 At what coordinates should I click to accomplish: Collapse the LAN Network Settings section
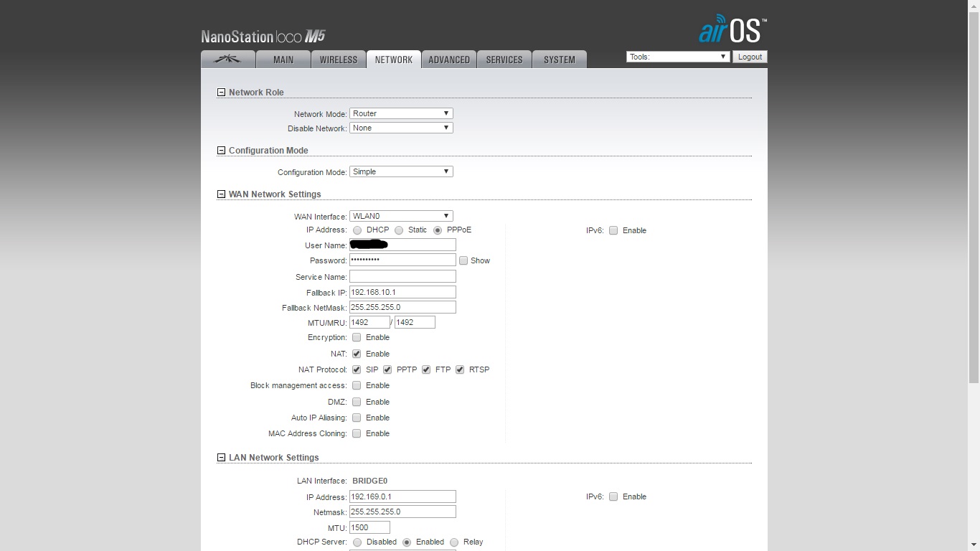[x=221, y=458]
